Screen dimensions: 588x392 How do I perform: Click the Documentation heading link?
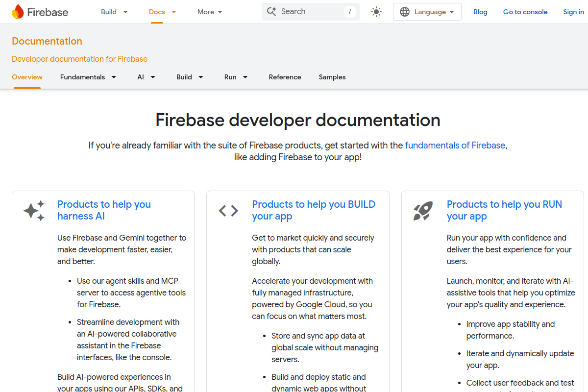(x=47, y=41)
